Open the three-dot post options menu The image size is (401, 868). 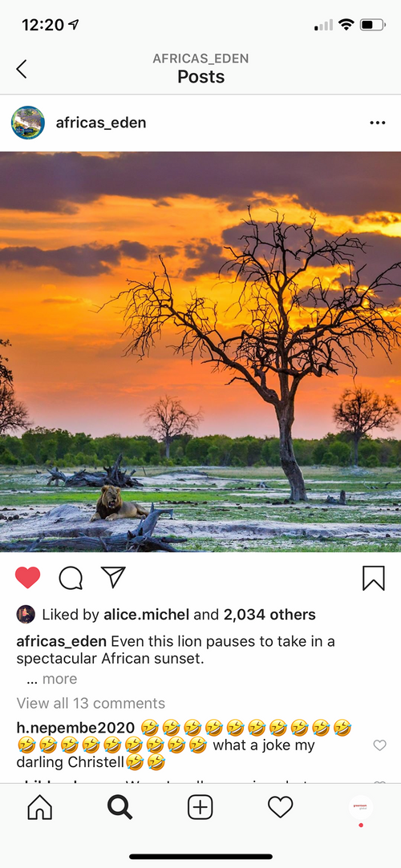(x=377, y=123)
